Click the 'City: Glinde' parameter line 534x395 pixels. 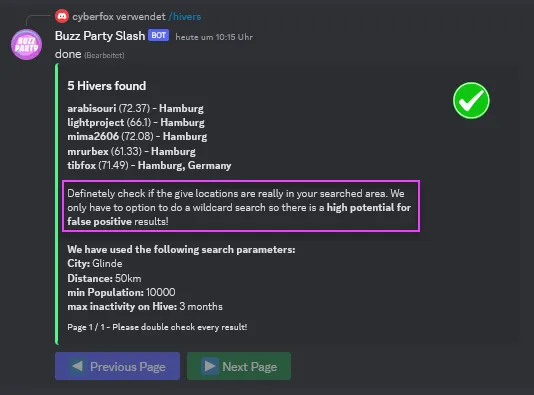(95, 264)
